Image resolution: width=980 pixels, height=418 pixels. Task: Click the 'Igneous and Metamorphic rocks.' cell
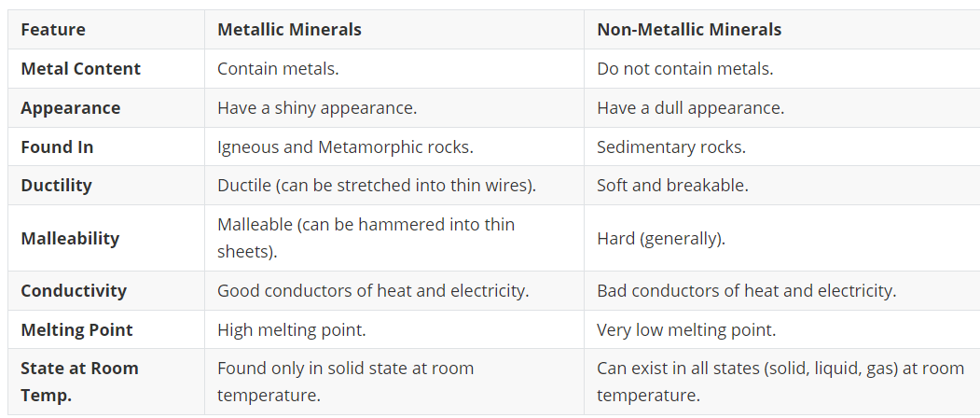pyautogui.click(x=393, y=147)
